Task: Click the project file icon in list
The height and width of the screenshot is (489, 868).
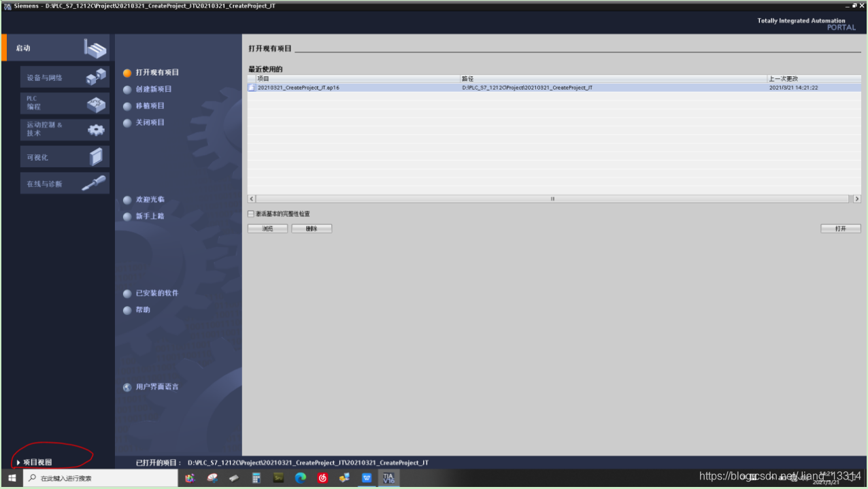Action: [x=252, y=88]
